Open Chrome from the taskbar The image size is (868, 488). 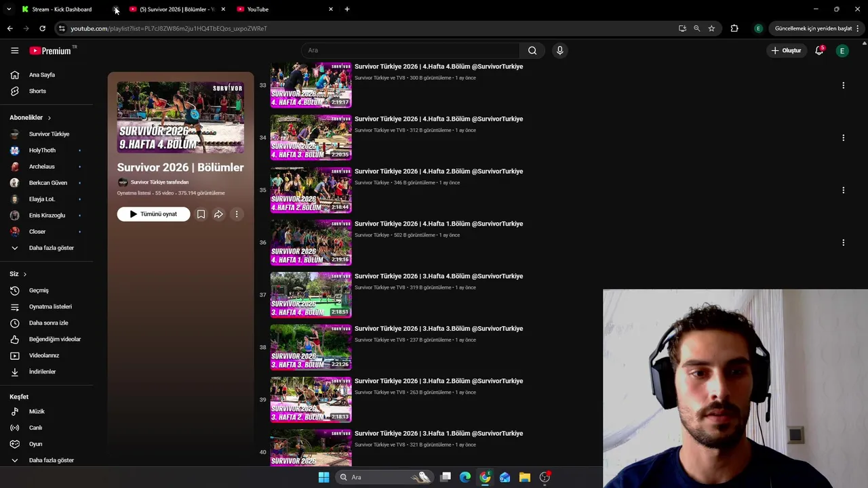point(485,477)
